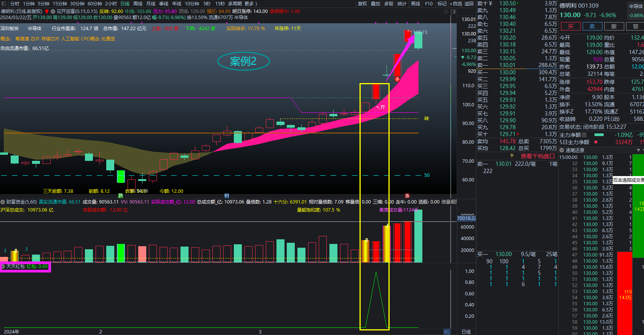Switch to 年线 yearly tab
The height and width of the screenshot is (335, 644).
pyautogui.click(x=177, y=3)
